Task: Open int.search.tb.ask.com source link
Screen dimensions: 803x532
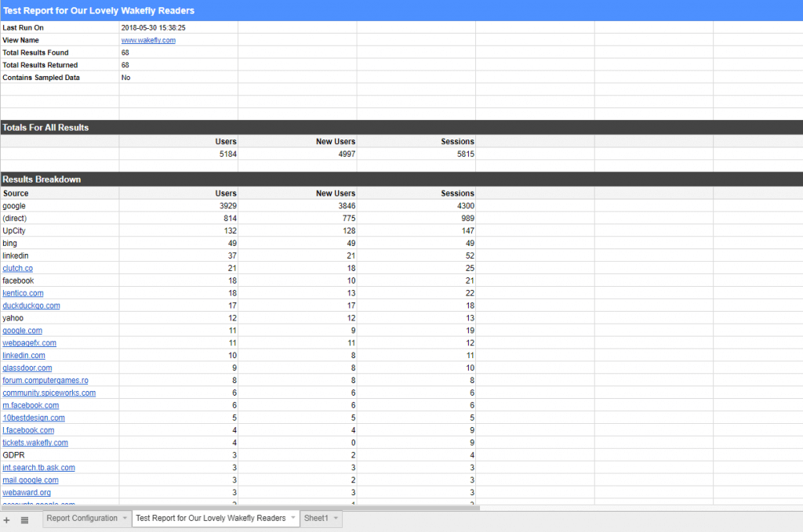Action: 39,468
